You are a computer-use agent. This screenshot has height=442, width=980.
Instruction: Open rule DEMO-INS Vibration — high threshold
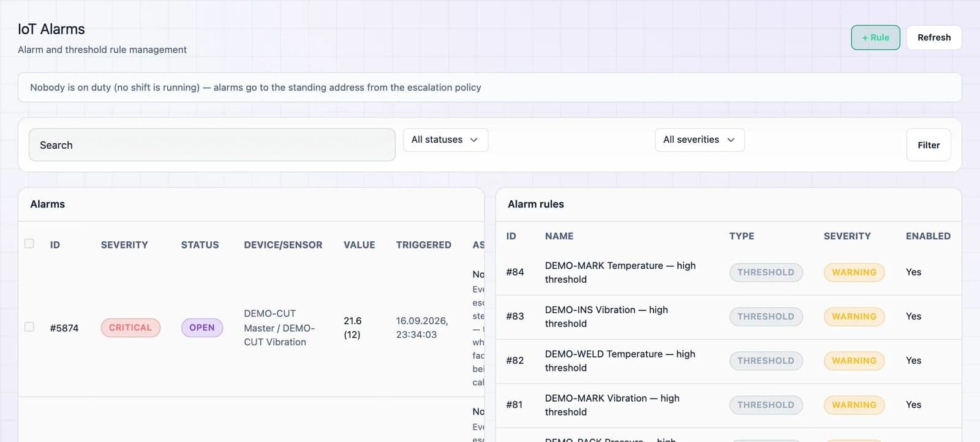tap(606, 317)
